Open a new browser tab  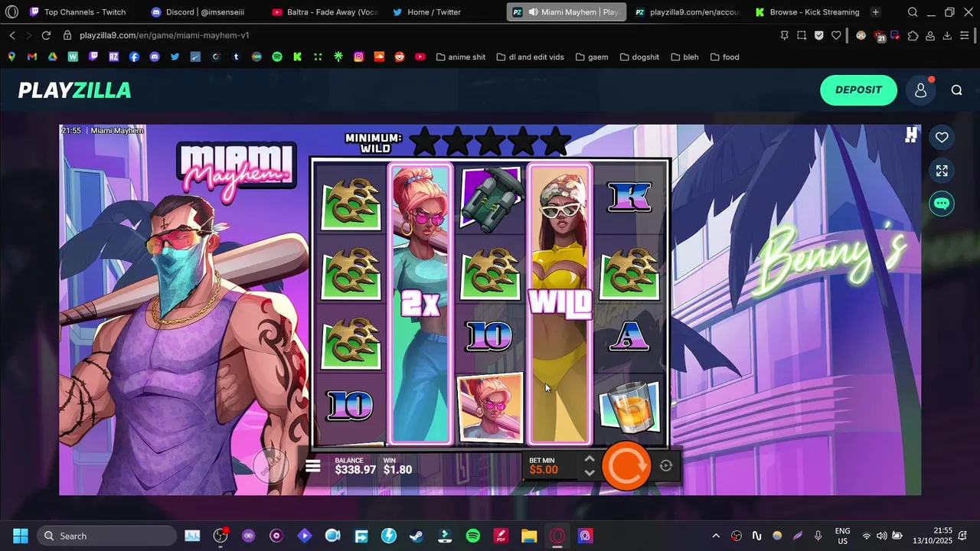click(875, 12)
